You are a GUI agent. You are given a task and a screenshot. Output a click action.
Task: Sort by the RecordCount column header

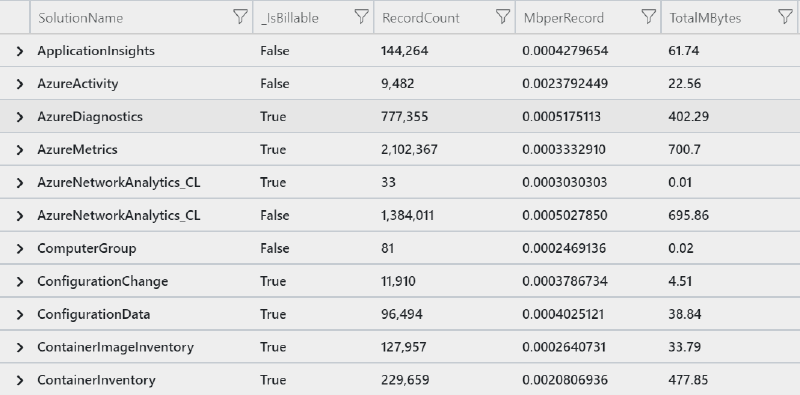[x=421, y=18]
